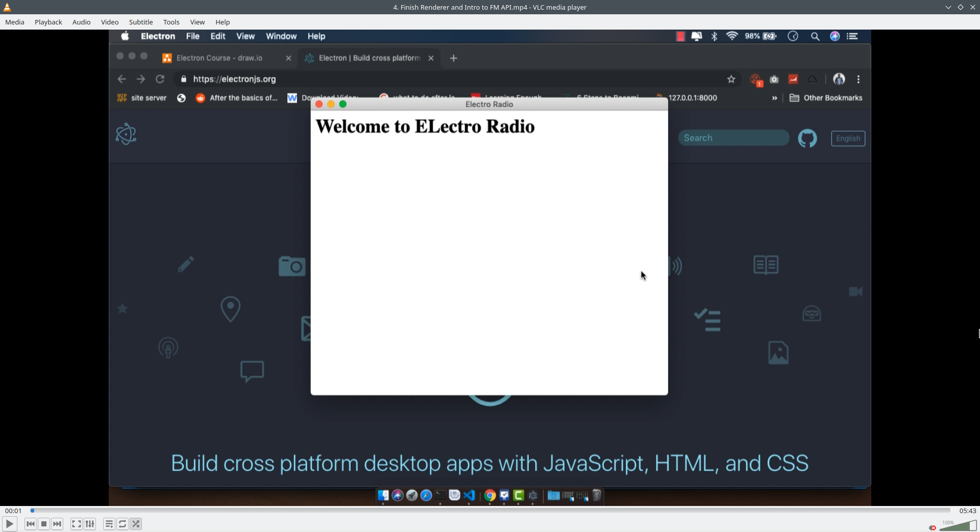Open the Electron app menu
This screenshot has height=532, width=980.
(158, 36)
